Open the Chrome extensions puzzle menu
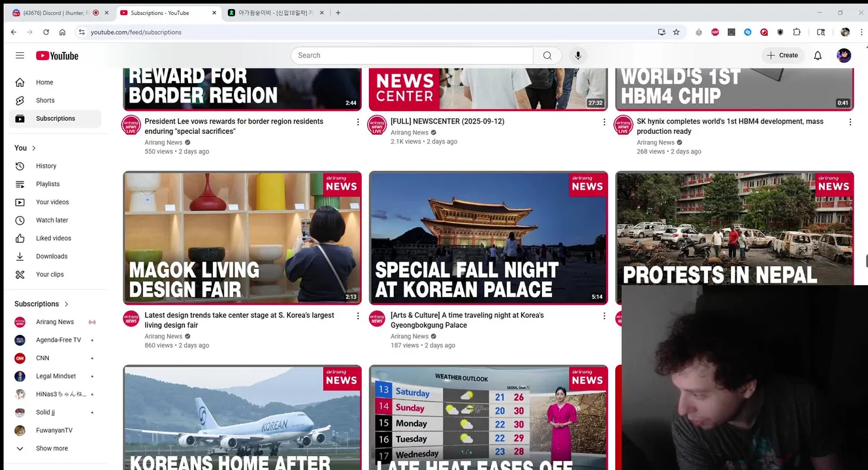Screen dimensions: 868x470 (797, 32)
